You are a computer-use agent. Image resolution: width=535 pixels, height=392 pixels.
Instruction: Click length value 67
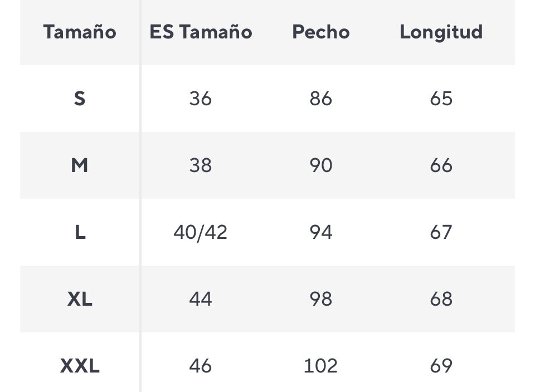(441, 232)
